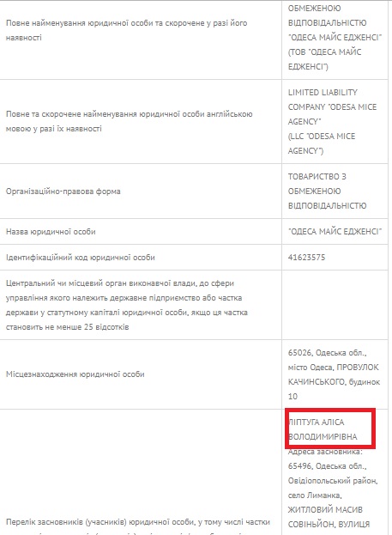Click the "Перелік засновників (учасників)" row label
The image size is (392, 535).
138,522
